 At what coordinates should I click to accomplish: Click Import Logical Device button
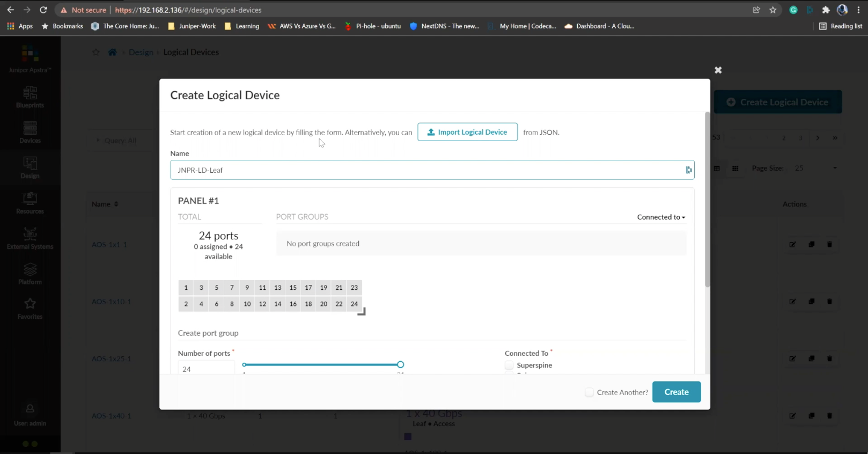[467, 132]
